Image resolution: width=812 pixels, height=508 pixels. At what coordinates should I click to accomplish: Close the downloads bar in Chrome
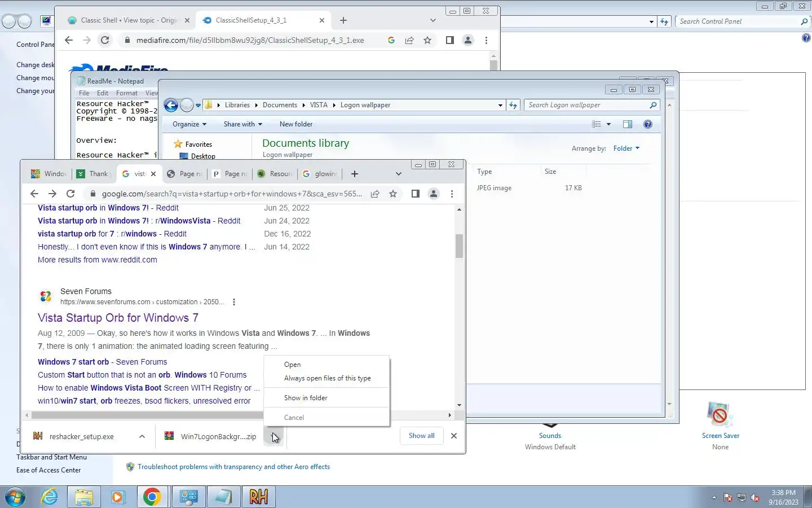[x=454, y=436]
